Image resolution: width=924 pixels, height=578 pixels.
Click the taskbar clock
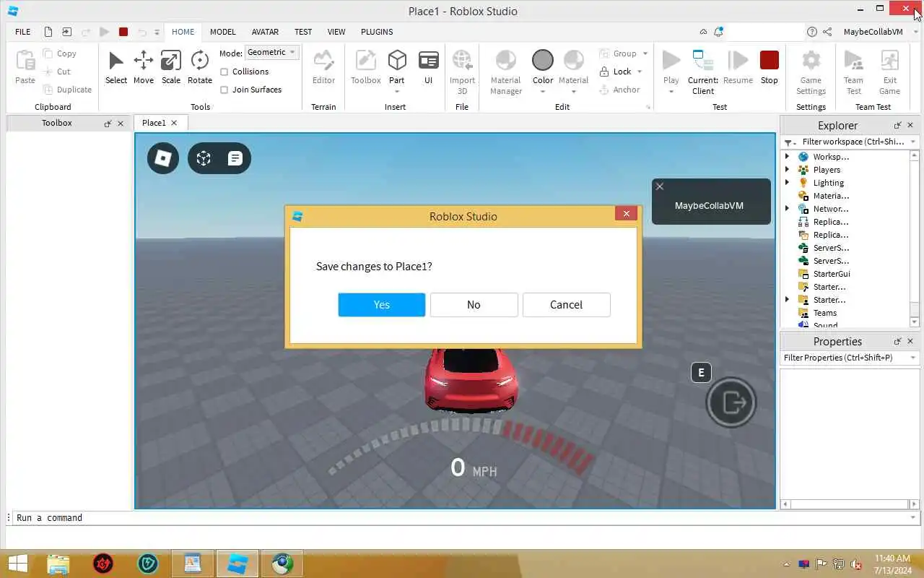[x=892, y=564]
